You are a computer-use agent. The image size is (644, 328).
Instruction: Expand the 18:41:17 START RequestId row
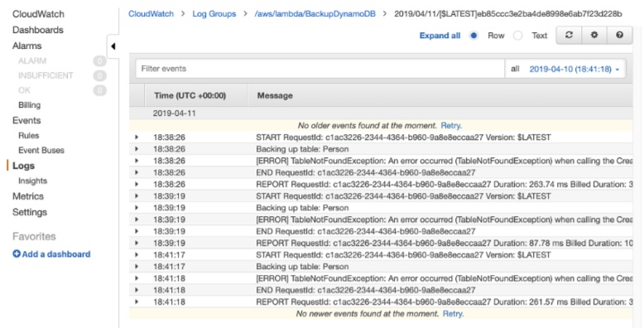(x=137, y=255)
